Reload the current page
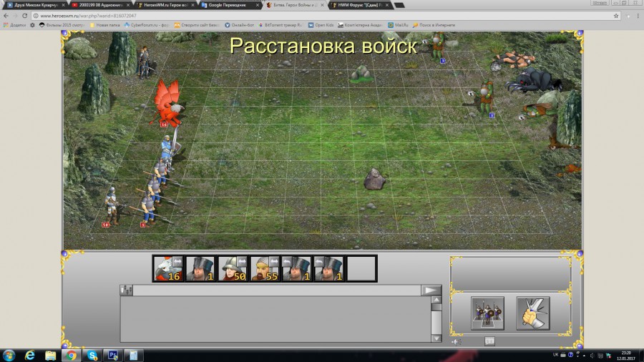Image resolution: width=644 pixels, height=362 pixels. click(x=24, y=16)
